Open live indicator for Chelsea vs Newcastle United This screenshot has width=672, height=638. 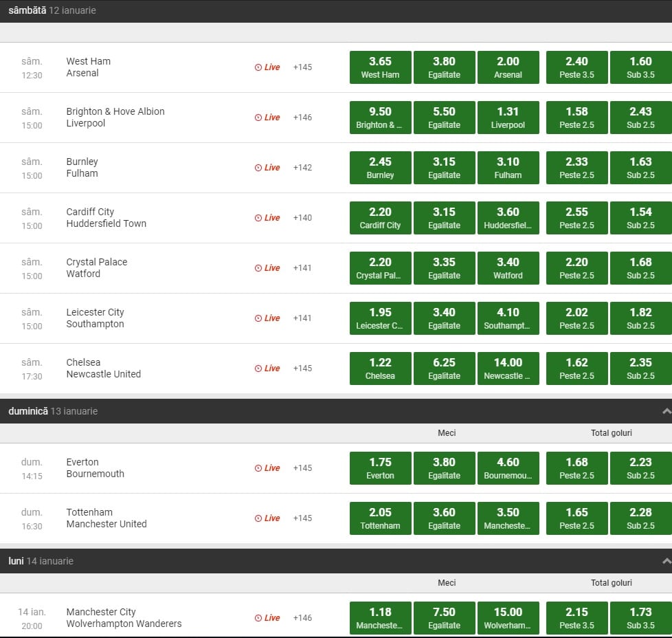tap(267, 368)
